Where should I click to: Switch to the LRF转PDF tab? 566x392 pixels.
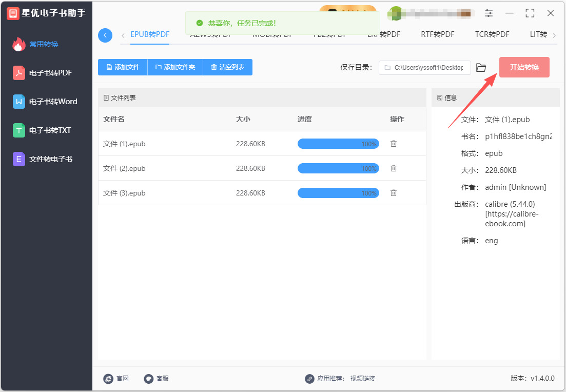[384, 34]
